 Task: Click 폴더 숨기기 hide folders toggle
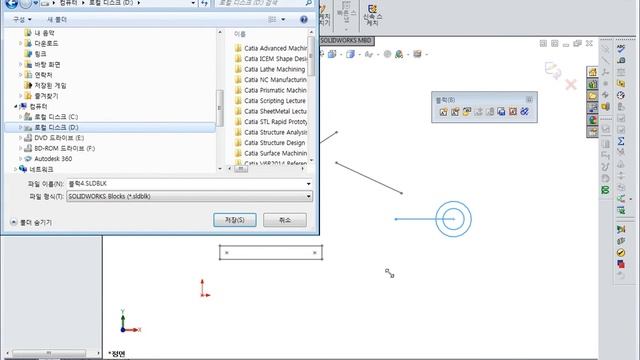click(31, 222)
